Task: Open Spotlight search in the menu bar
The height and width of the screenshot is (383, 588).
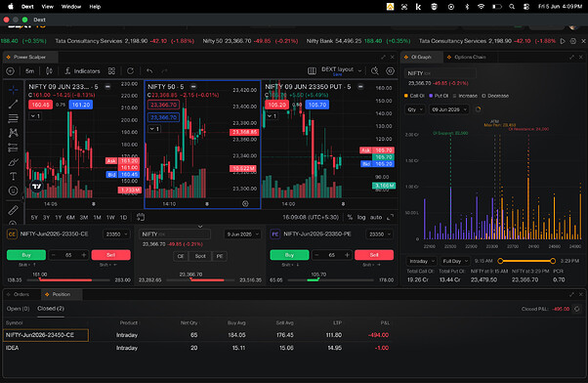Action: coord(512,7)
